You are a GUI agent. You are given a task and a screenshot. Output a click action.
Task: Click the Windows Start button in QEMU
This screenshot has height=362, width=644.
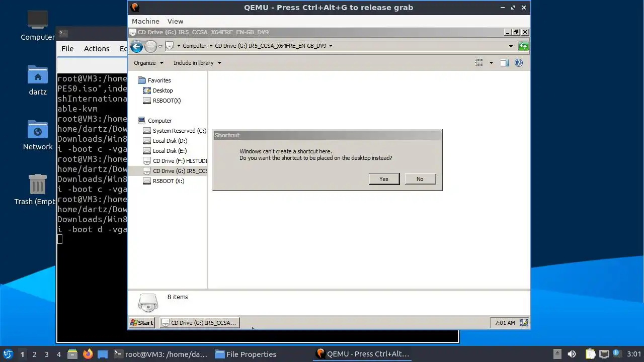[142, 323]
